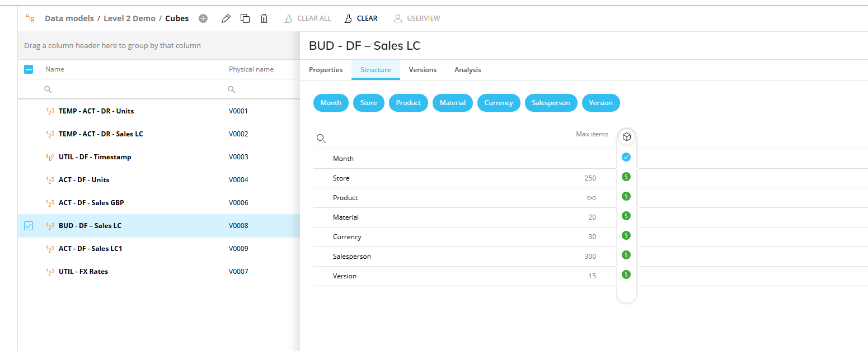The width and height of the screenshot is (868, 351).
Task: Click the Month dimension chip
Action: pos(331,103)
